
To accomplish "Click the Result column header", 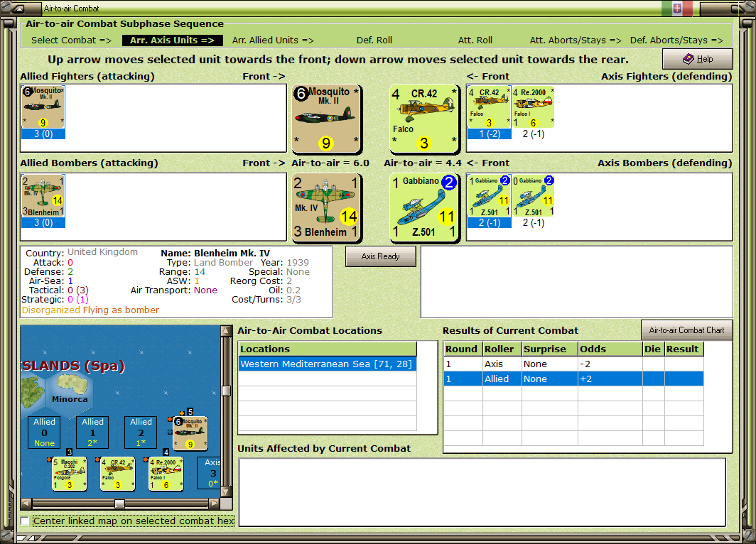I will pos(684,349).
